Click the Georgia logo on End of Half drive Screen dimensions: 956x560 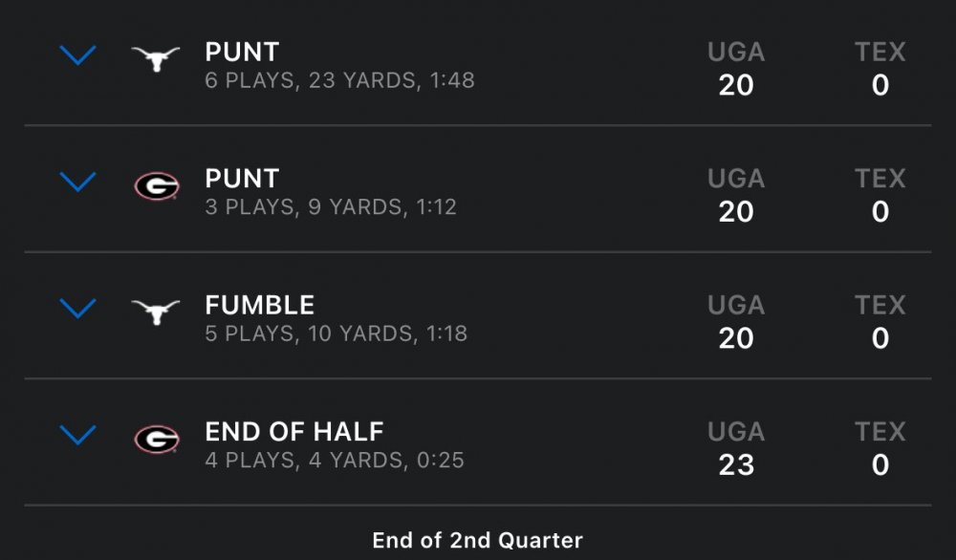point(156,439)
